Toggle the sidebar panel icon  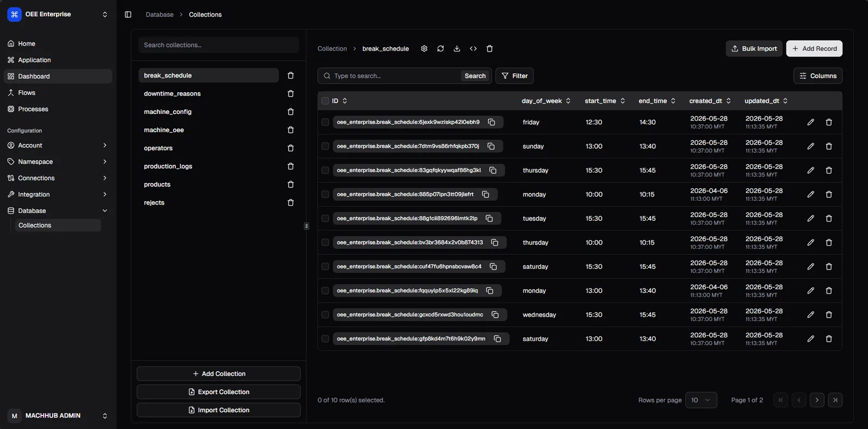128,15
